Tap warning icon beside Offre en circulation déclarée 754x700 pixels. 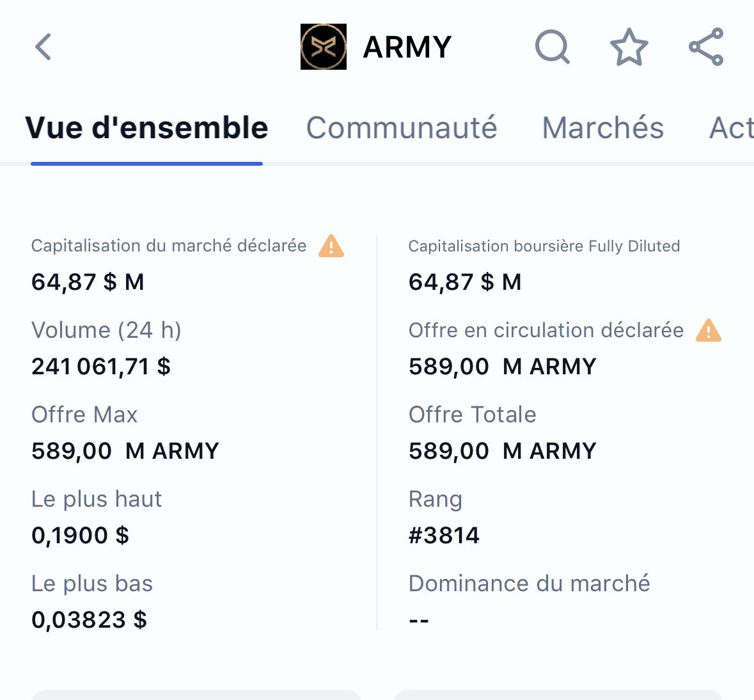click(709, 330)
